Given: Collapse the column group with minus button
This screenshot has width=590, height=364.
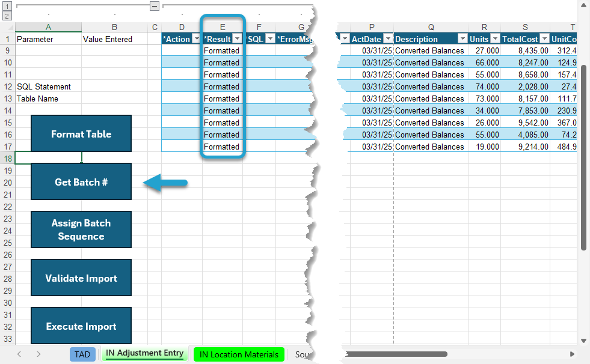Looking at the screenshot, I should (x=155, y=6).
